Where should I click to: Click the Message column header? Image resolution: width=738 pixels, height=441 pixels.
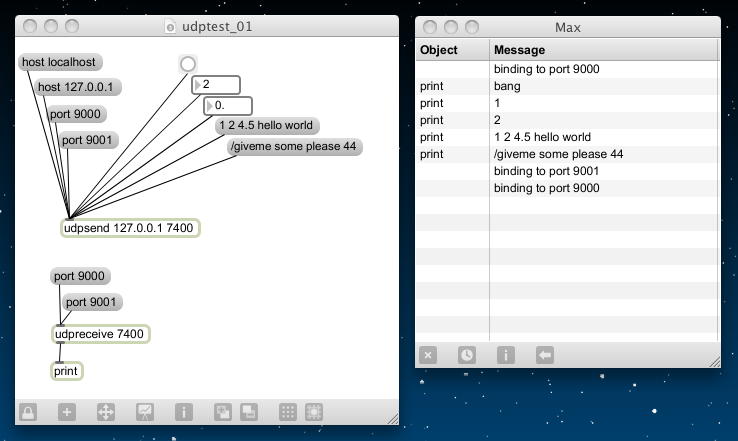[x=604, y=50]
